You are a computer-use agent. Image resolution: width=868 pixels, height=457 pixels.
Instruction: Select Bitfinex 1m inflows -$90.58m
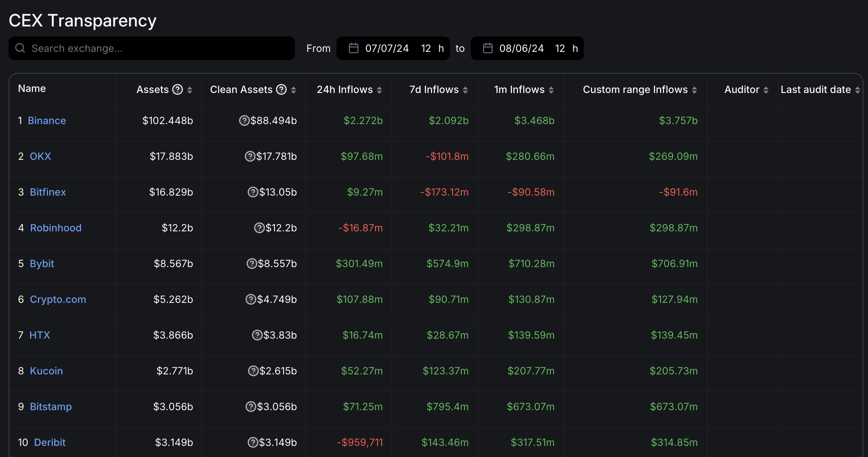click(531, 192)
